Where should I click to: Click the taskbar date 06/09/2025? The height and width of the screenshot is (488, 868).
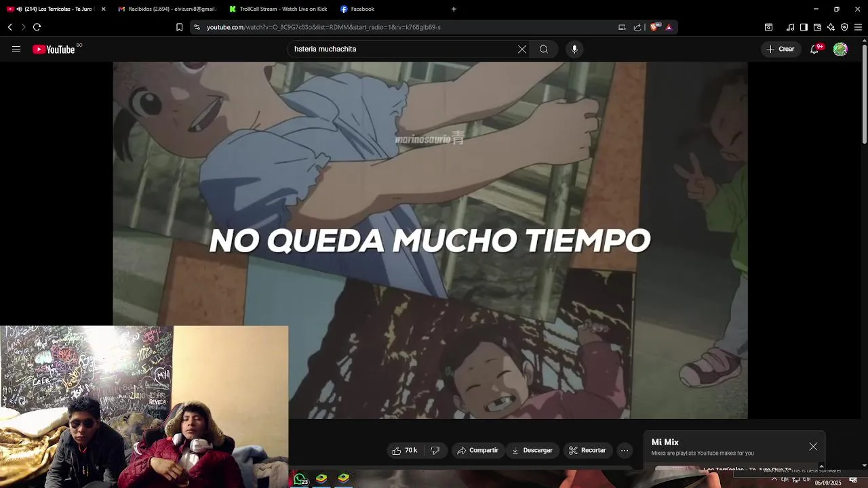click(x=828, y=483)
